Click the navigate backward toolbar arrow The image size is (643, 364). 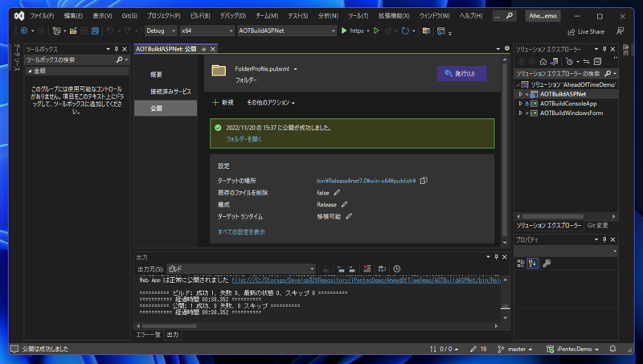click(24, 31)
